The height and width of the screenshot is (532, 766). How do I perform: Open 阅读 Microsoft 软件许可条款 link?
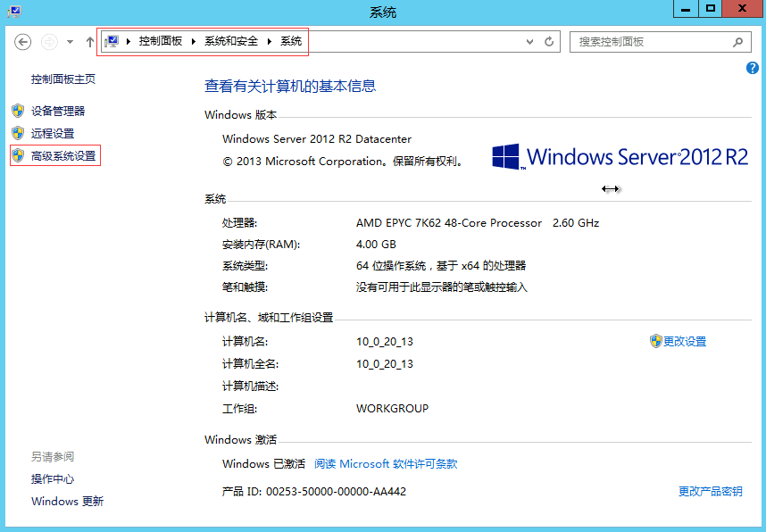386,464
